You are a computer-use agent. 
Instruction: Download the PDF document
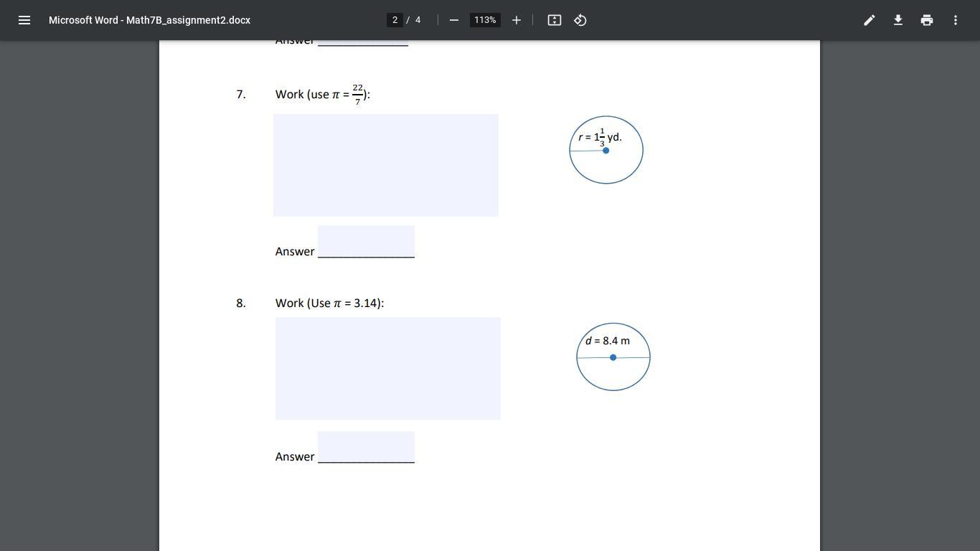pos(898,20)
